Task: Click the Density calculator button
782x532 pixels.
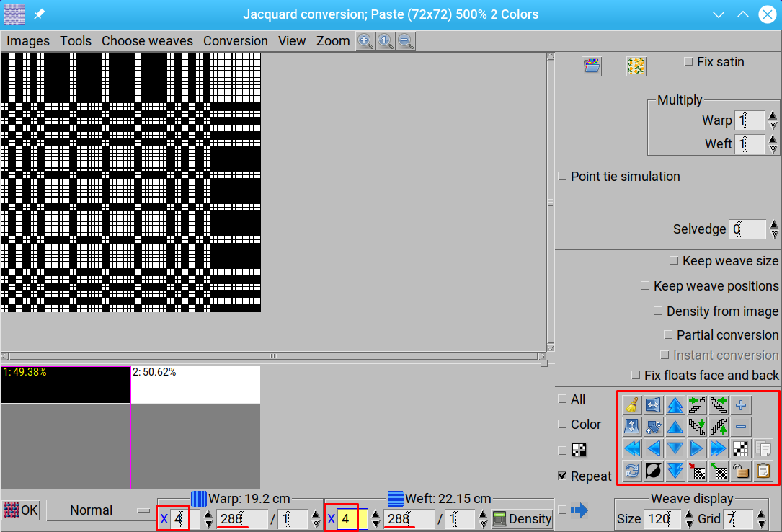Action: tap(522, 519)
